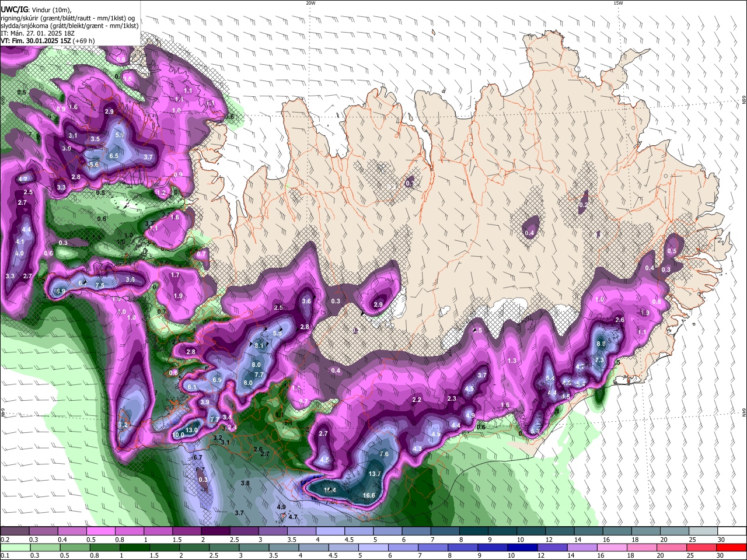Click the 2.3 value in the southern band
The image size is (747, 560).
point(452,398)
